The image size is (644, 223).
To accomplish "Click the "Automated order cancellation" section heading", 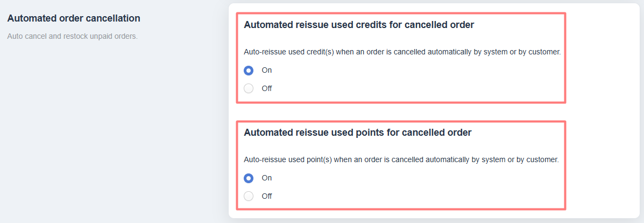I will pos(74,18).
